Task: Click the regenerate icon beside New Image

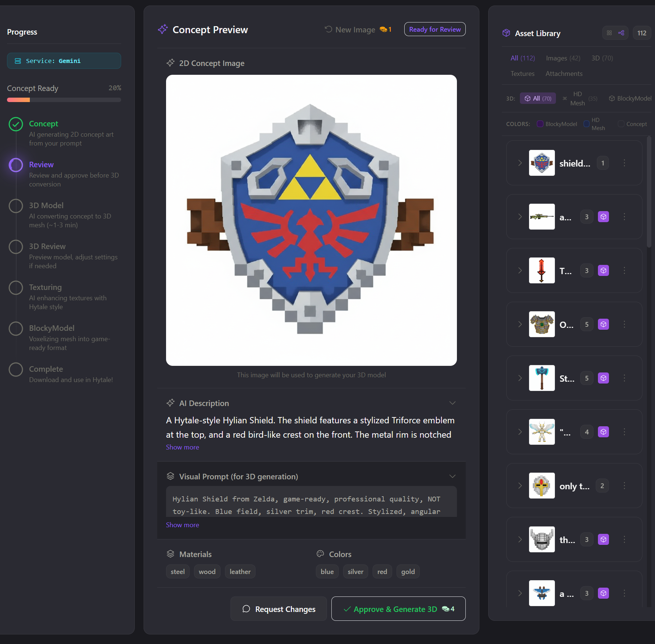Action: (x=328, y=29)
